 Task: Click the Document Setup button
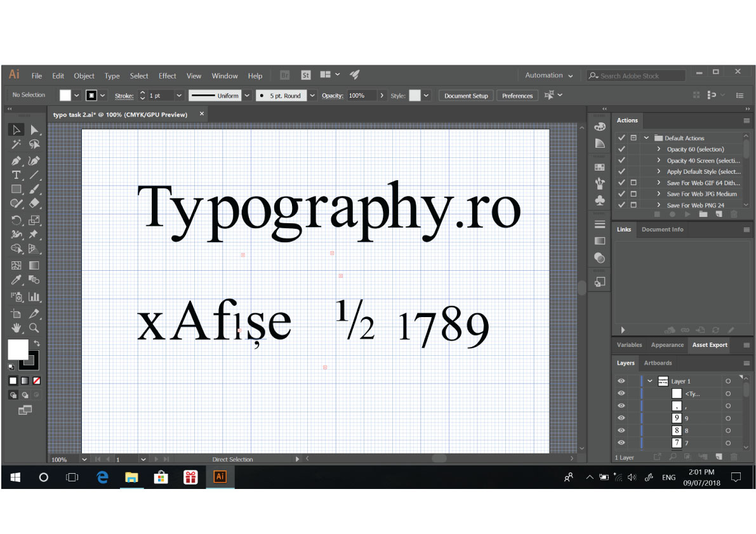[466, 95]
